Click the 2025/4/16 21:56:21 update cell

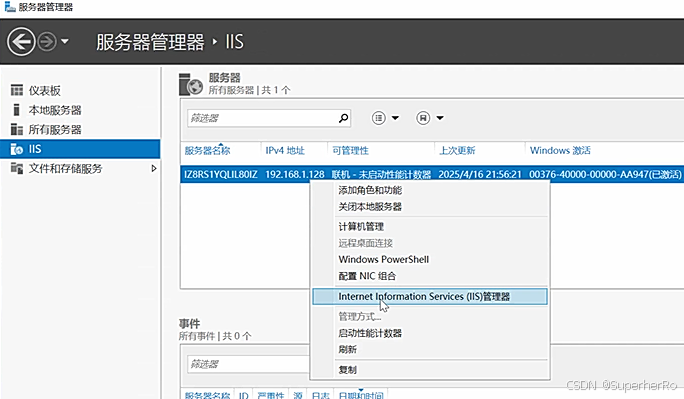point(480,174)
